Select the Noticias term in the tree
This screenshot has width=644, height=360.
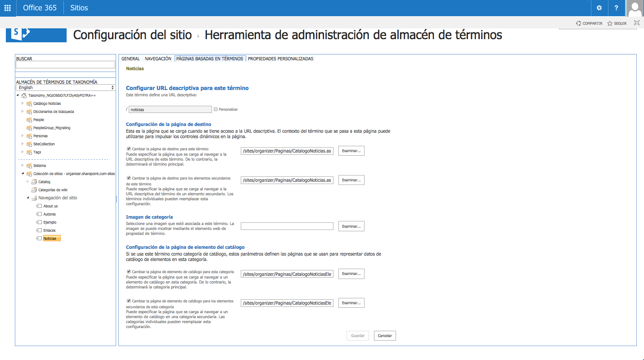coord(51,238)
